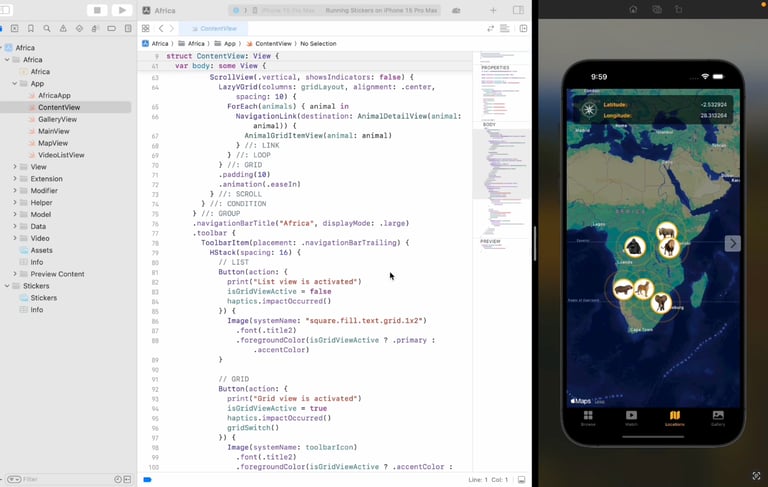This screenshot has height=487, width=768.
Task: Collapse the Stickers group
Action: pos(7,286)
